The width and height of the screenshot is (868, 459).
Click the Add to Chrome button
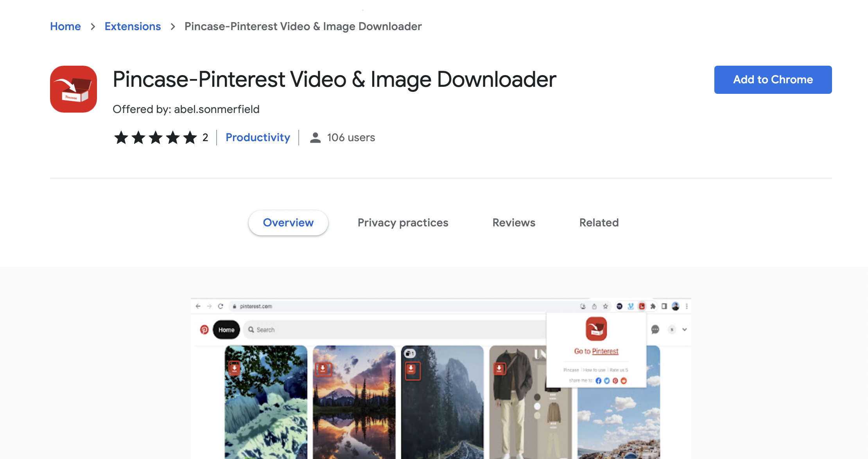(773, 80)
